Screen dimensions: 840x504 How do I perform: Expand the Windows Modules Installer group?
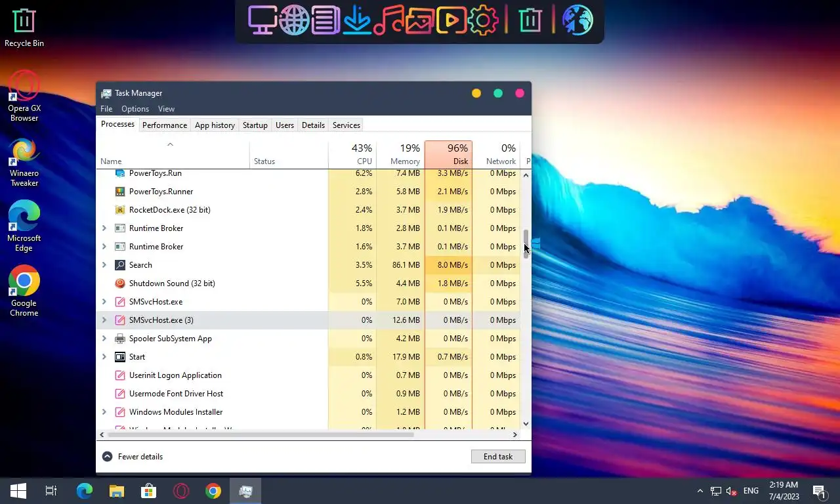coord(104,412)
